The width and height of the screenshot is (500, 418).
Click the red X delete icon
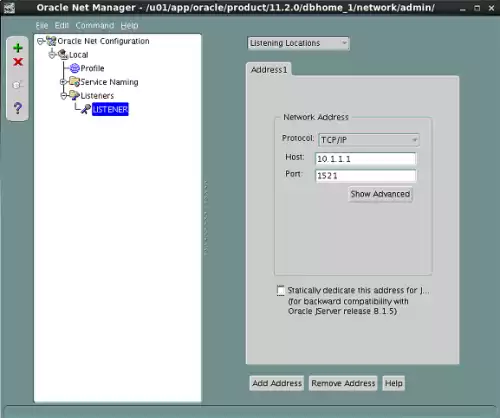coord(18,62)
